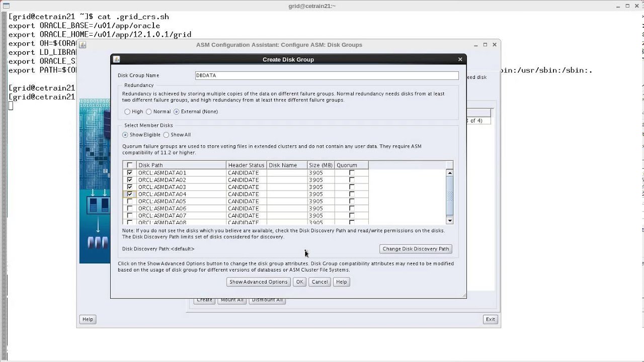Screen dimensions: 644x362
Task: Click Exit in ASM Configuration Assistant window
Action: click(x=490, y=319)
